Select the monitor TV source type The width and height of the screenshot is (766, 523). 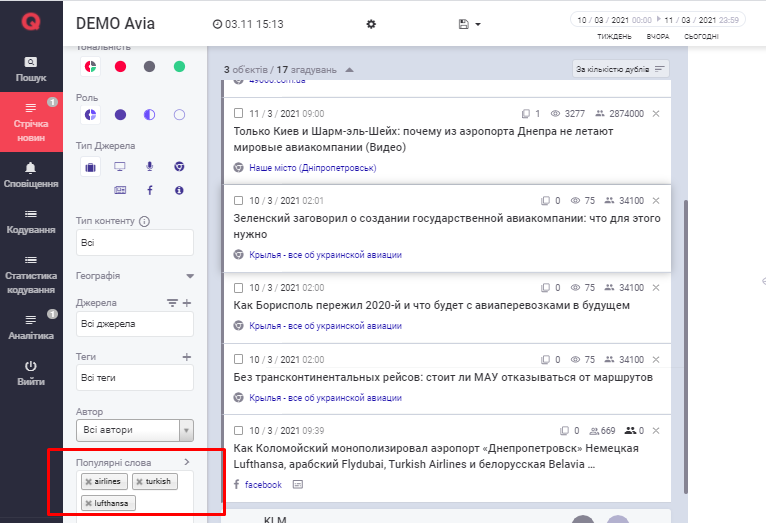(x=120, y=167)
